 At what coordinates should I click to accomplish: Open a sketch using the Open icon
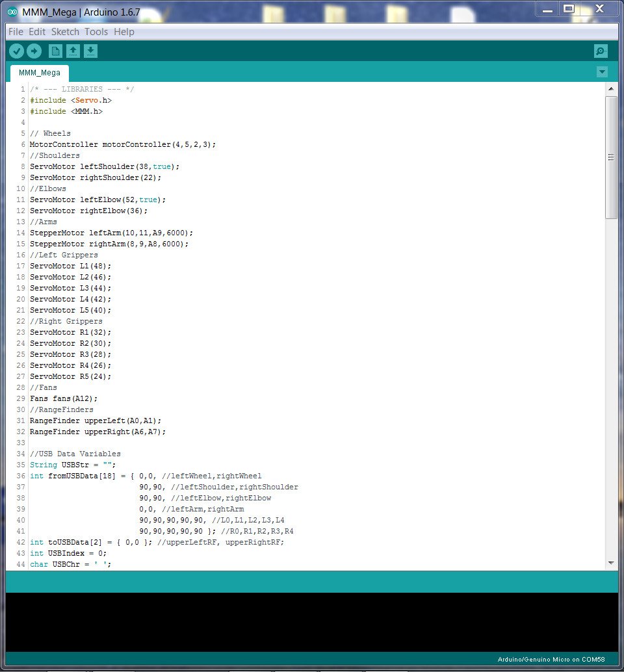pos(73,51)
